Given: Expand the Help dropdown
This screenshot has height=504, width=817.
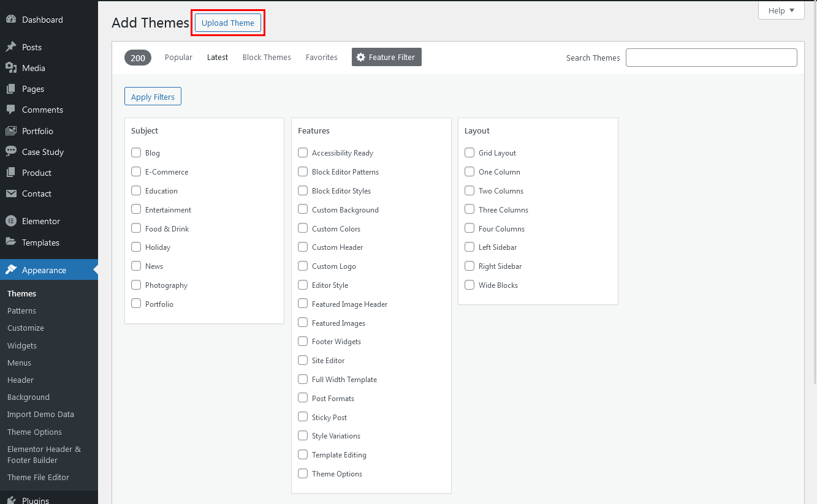Looking at the screenshot, I should pyautogui.click(x=781, y=10).
